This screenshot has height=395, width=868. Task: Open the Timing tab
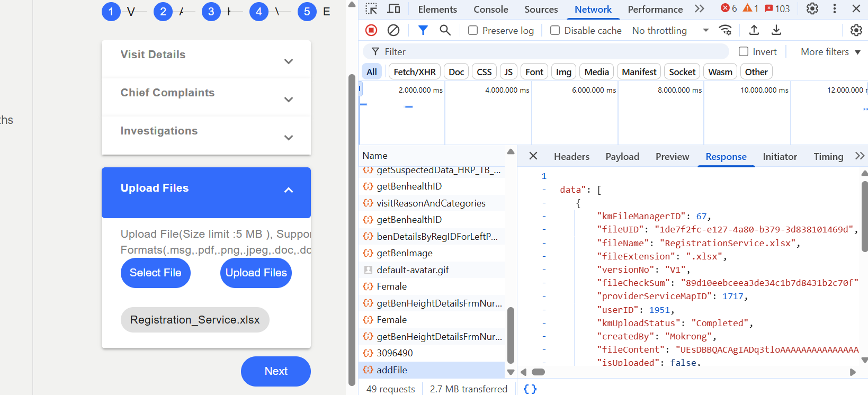click(828, 156)
